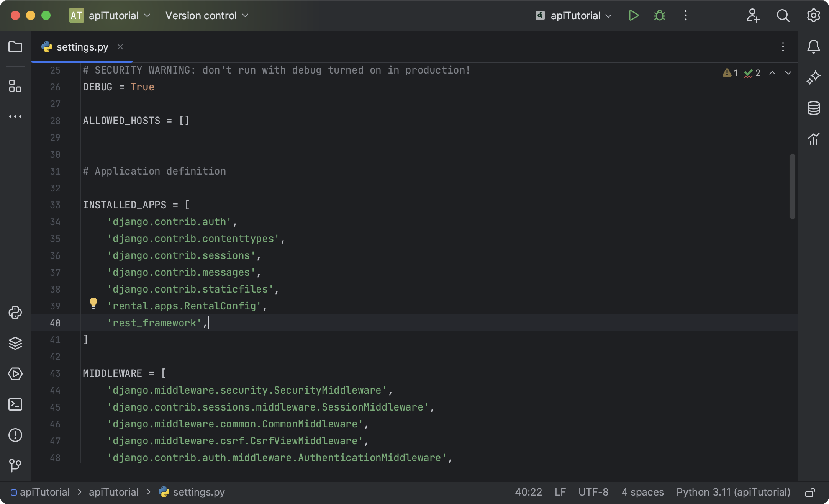Go to previous highlighted error arrow
Viewport: 829px width, 504px height.
(x=772, y=73)
